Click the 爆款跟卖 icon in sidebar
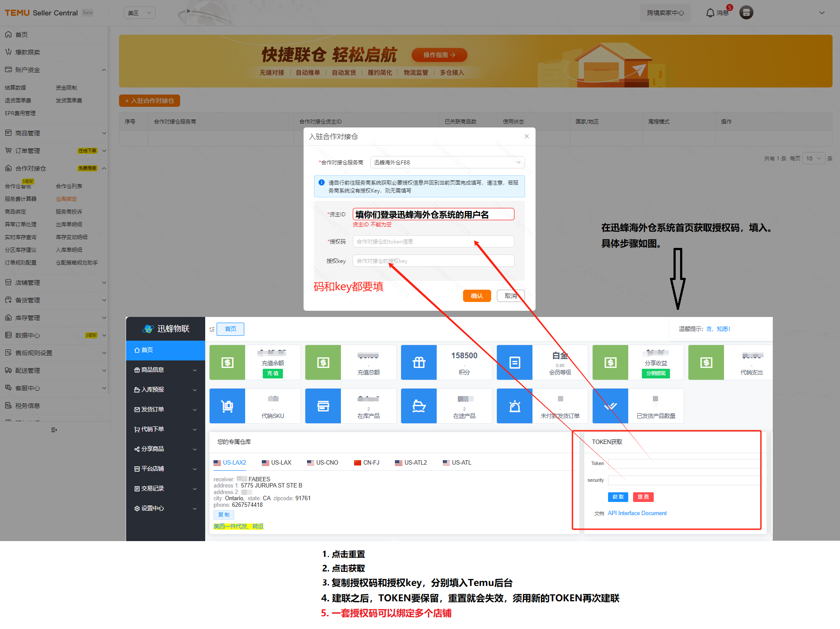Viewport: 840px width, 629px height. pyautogui.click(x=8, y=52)
